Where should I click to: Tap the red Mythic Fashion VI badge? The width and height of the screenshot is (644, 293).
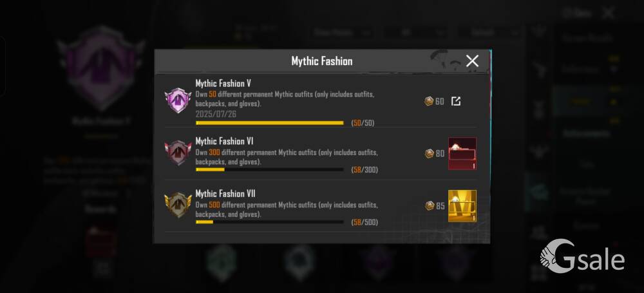pyautogui.click(x=178, y=153)
